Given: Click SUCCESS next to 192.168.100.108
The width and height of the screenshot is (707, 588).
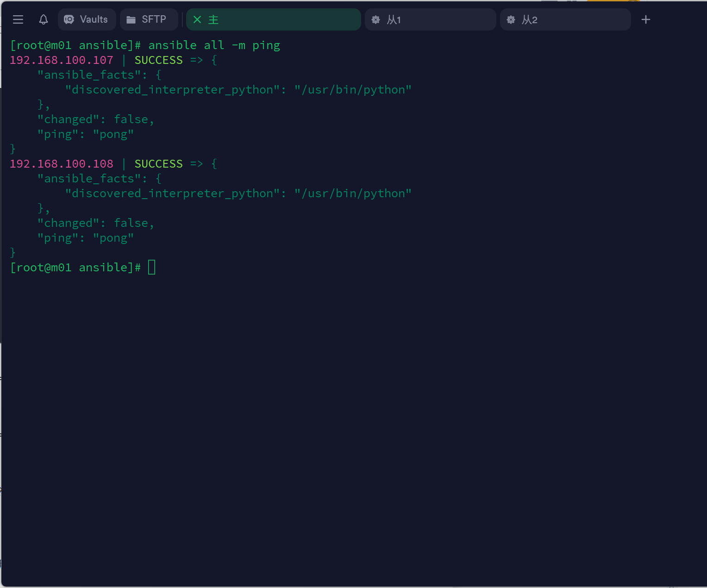Looking at the screenshot, I should coord(159,164).
